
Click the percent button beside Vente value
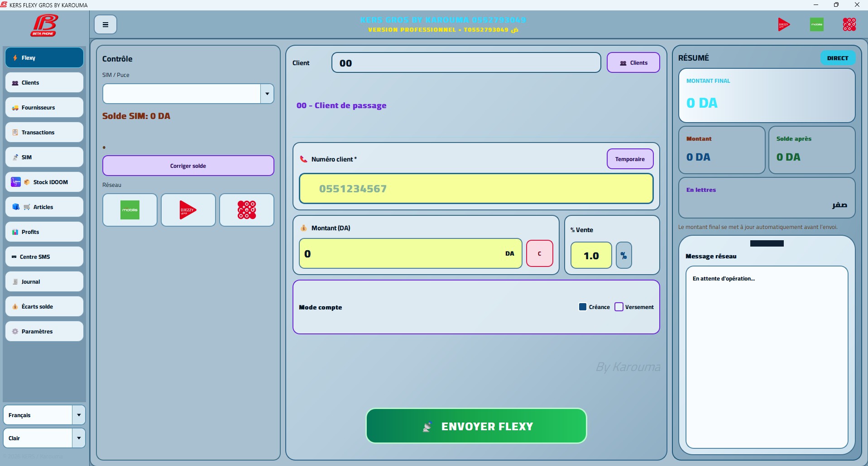pyautogui.click(x=623, y=256)
